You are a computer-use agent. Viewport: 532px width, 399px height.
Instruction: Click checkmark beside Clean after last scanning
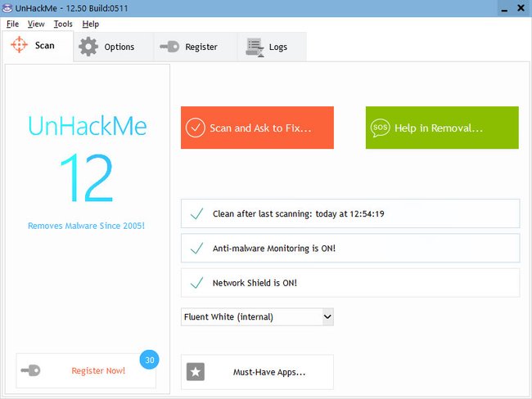pyautogui.click(x=196, y=213)
